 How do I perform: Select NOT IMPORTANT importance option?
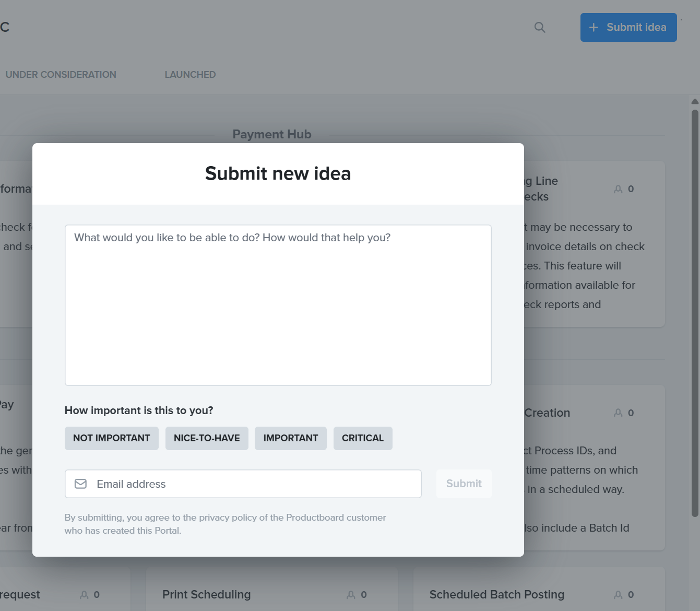click(112, 438)
